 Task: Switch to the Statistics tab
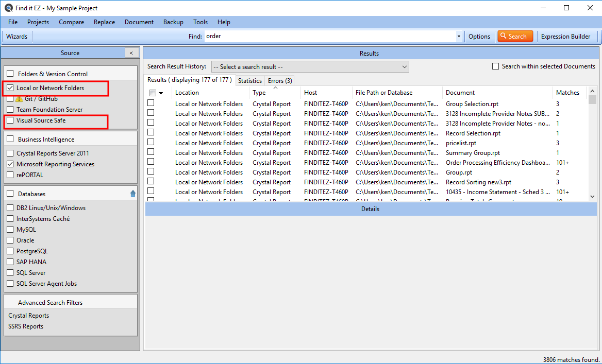pos(250,80)
